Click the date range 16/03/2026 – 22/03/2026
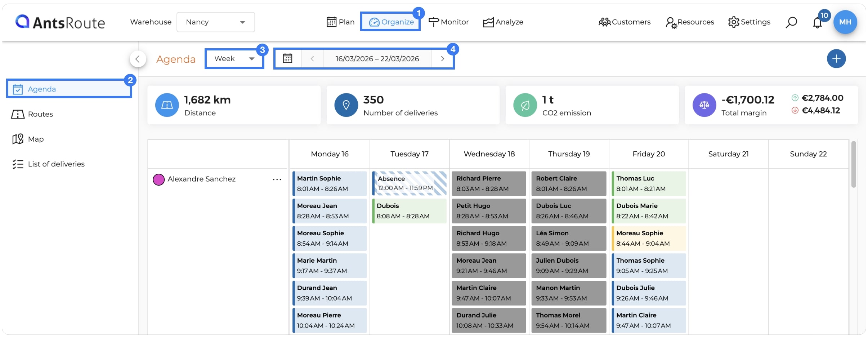 click(x=377, y=58)
